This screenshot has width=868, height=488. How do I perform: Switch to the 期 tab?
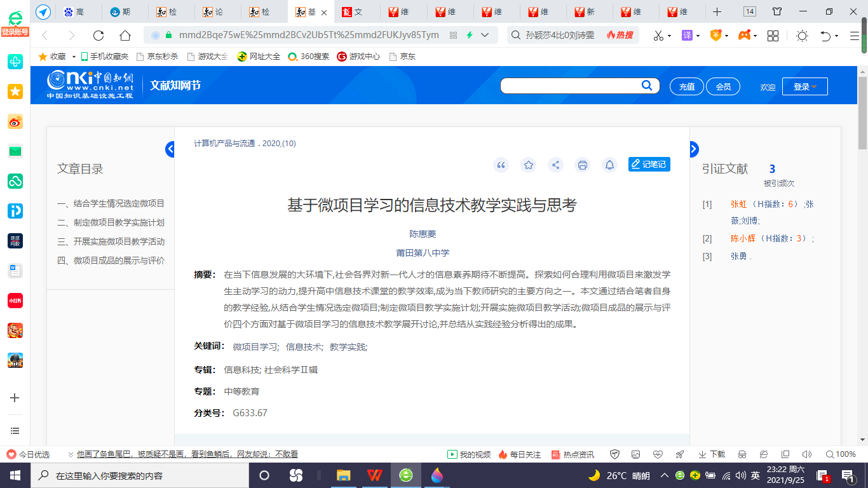pyautogui.click(x=126, y=11)
